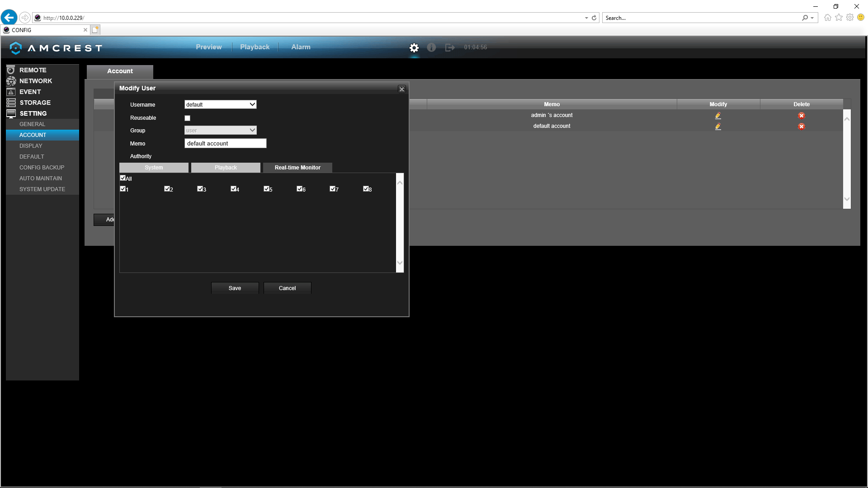The height and width of the screenshot is (488, 868).
Task: Uncheck channel 1 checkbox
Action: pos(123,189)
